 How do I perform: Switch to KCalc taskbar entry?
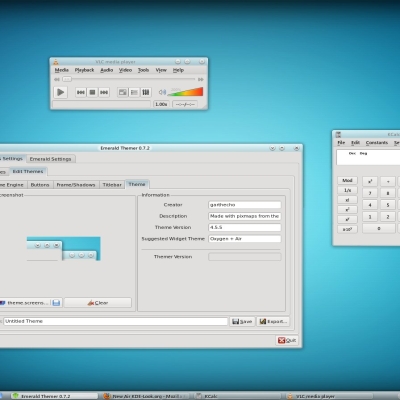pyautogui.click(x=238, y=396)
